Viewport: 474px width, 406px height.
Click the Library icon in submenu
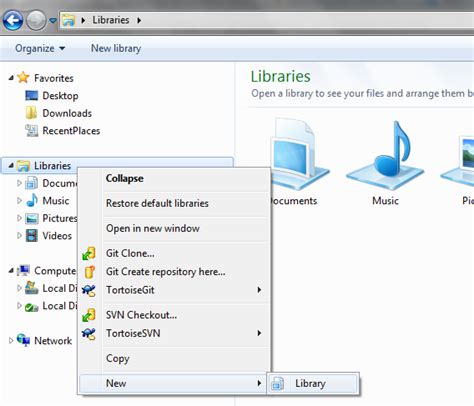coord(277,383)
